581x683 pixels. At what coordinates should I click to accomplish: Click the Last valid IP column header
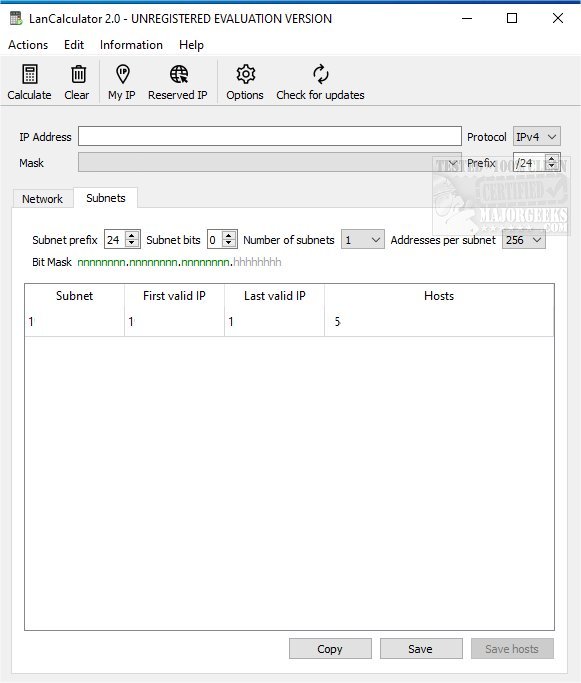[x=274, y=296]
